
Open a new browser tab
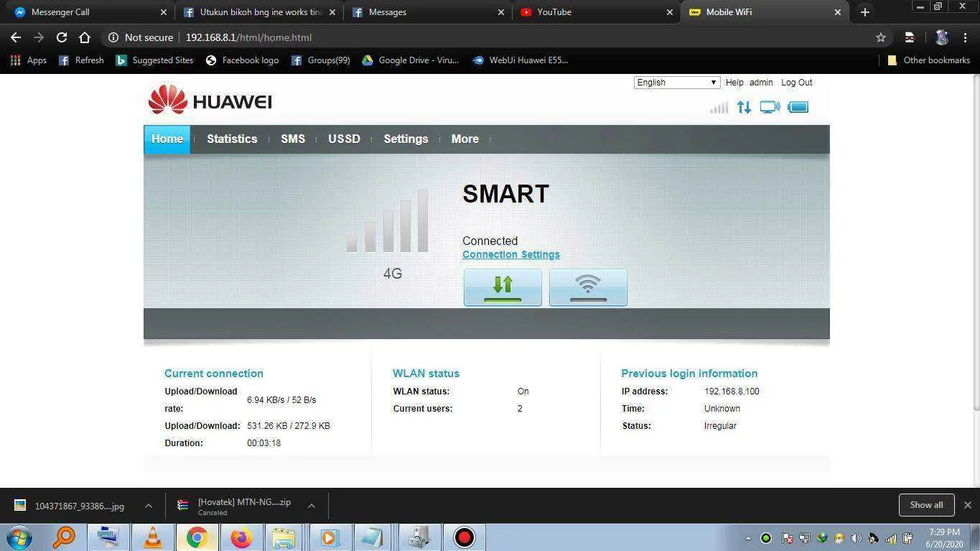tap(864, 12)
